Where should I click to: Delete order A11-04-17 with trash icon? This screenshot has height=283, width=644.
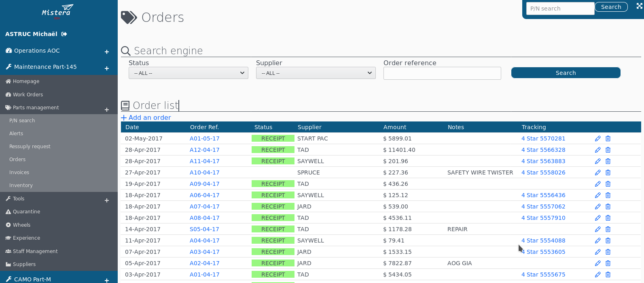[608, 161]
